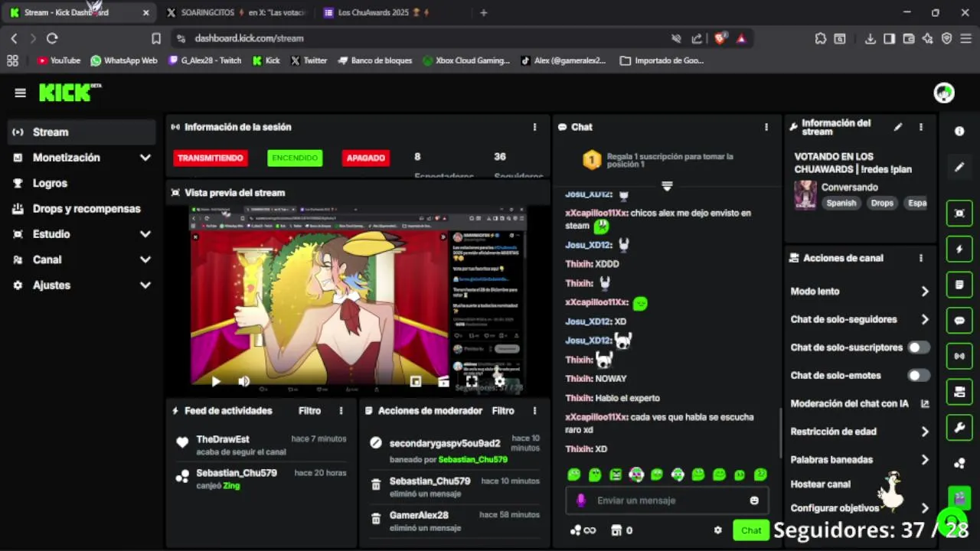The image size is (980, 551).
Task: Open the emoji picker in chat input
Action: (x=754, y=500)
